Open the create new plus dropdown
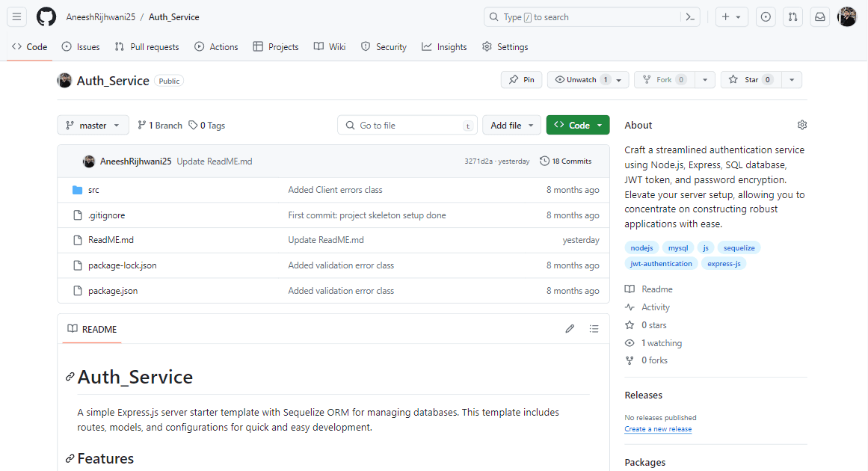Viewport: 868px width, 471px height. [x=731, y=17]
